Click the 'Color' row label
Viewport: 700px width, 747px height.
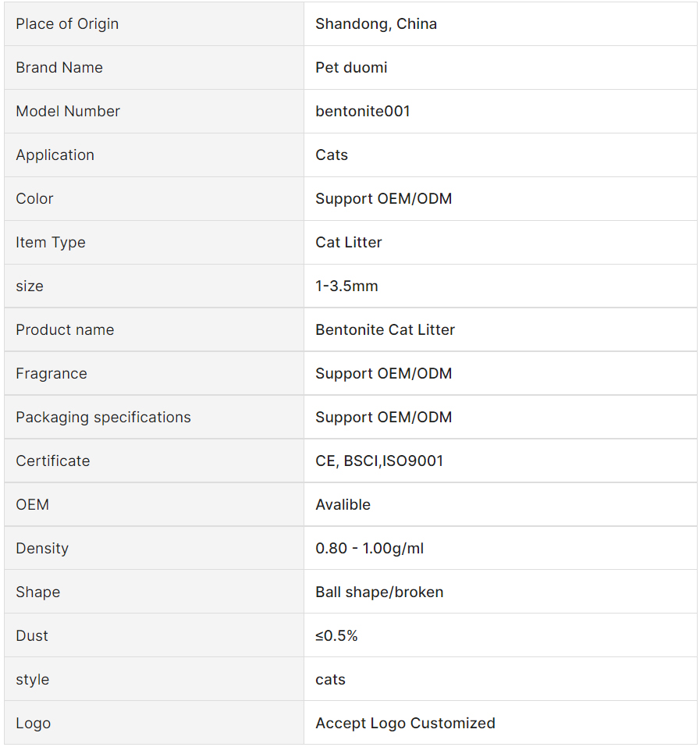(34, 199)
